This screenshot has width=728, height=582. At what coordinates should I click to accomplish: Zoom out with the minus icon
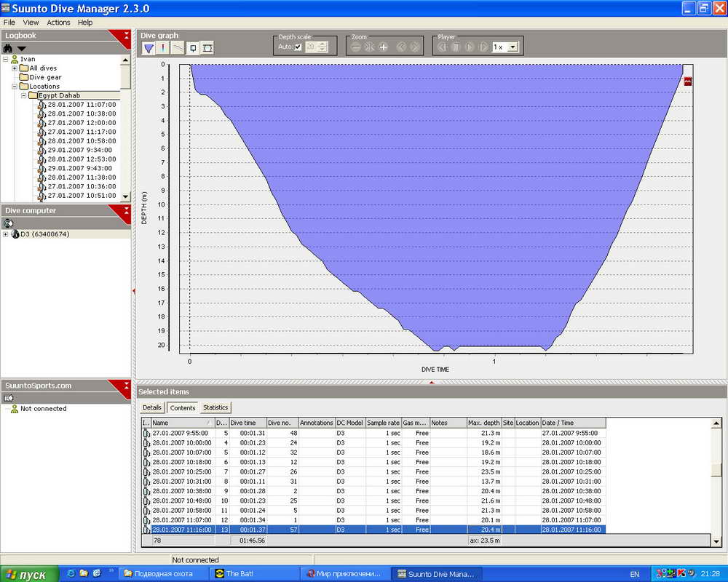(x=356, y=47)
